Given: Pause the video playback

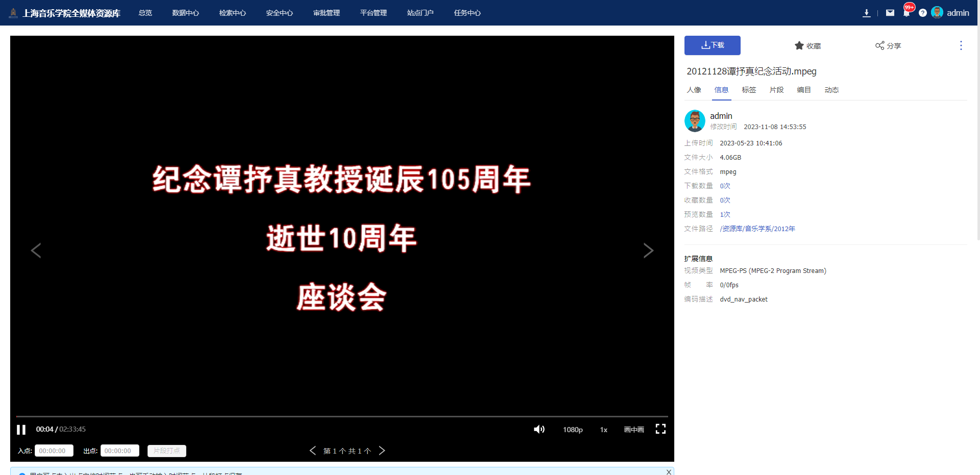Looking at the screenshot, I should click(21, 430).
